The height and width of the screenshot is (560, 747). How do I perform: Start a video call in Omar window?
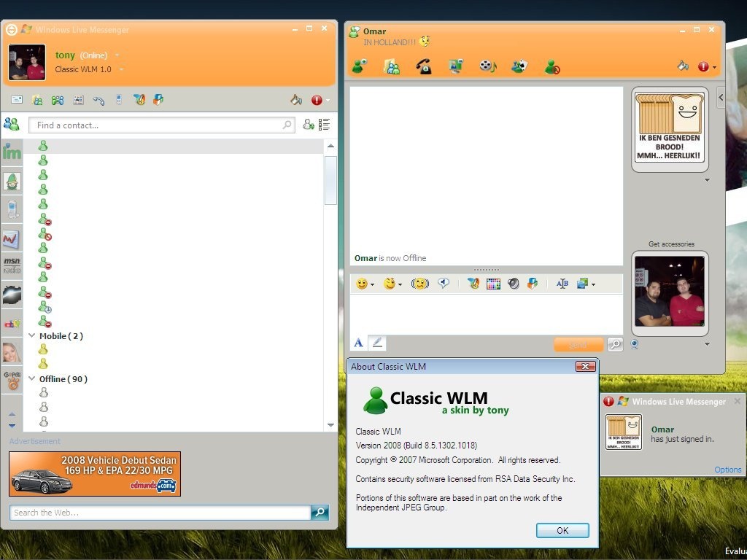(456, 66)
